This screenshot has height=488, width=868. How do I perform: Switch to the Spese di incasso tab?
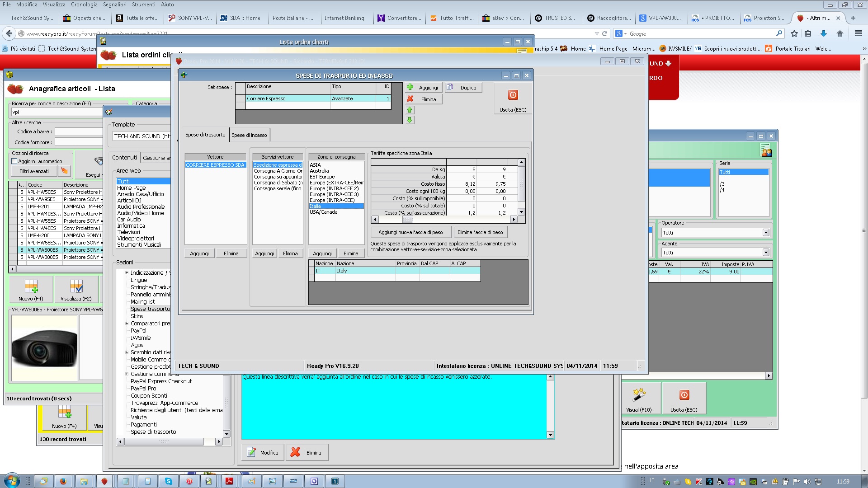point(249,135)
